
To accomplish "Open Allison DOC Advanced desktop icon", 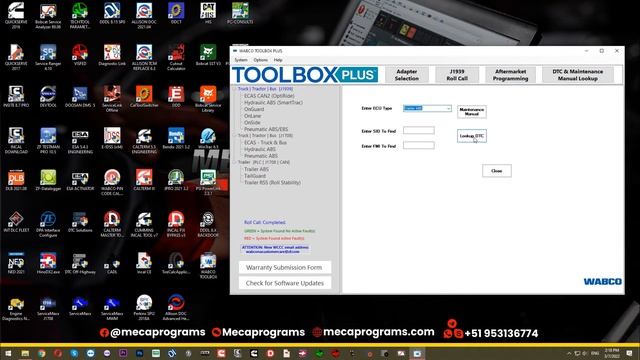I will coord(176,307).
